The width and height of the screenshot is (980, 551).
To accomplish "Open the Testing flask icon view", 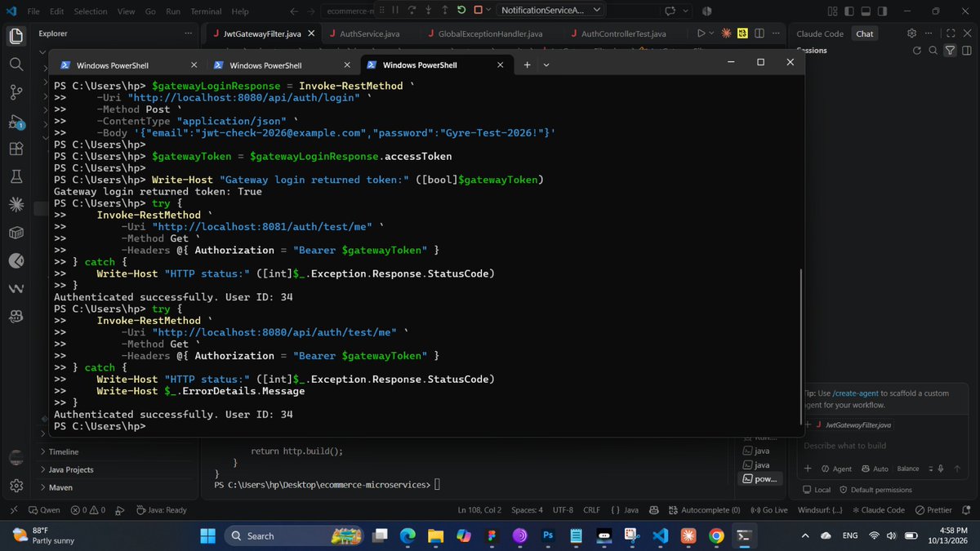I will (16, 177).
